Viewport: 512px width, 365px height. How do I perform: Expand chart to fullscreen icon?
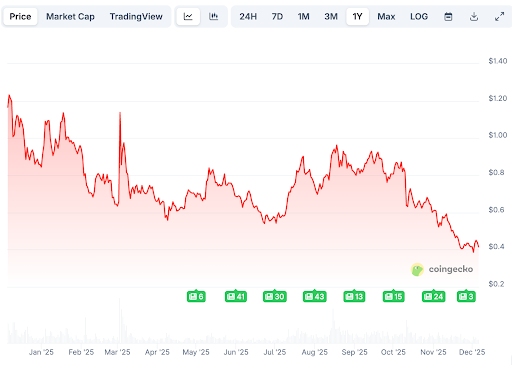point(499,16)
